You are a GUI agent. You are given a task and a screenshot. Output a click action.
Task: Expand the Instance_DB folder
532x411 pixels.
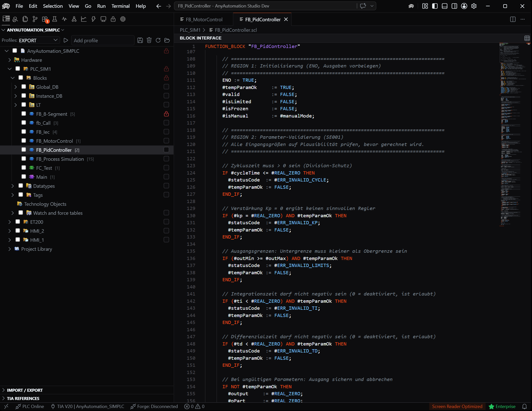coord(15,96)
